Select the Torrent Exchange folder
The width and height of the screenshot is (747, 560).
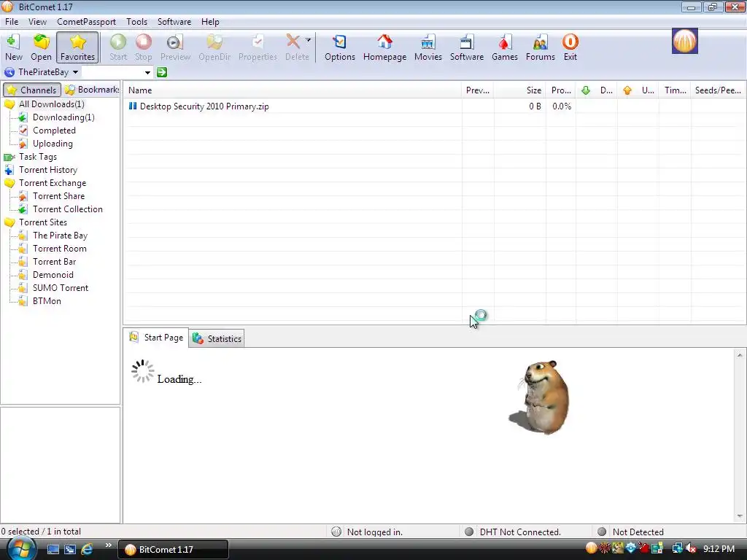tap(53, 183)
